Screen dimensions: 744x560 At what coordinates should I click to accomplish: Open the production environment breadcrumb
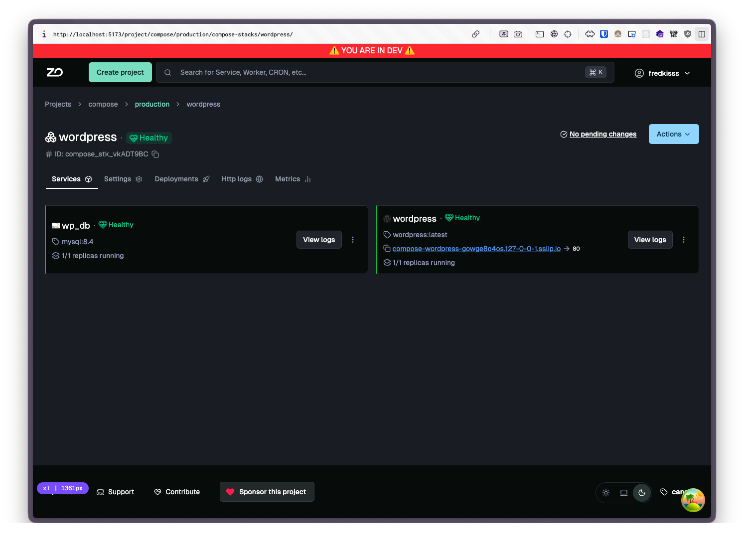click(x=152, y=104)
